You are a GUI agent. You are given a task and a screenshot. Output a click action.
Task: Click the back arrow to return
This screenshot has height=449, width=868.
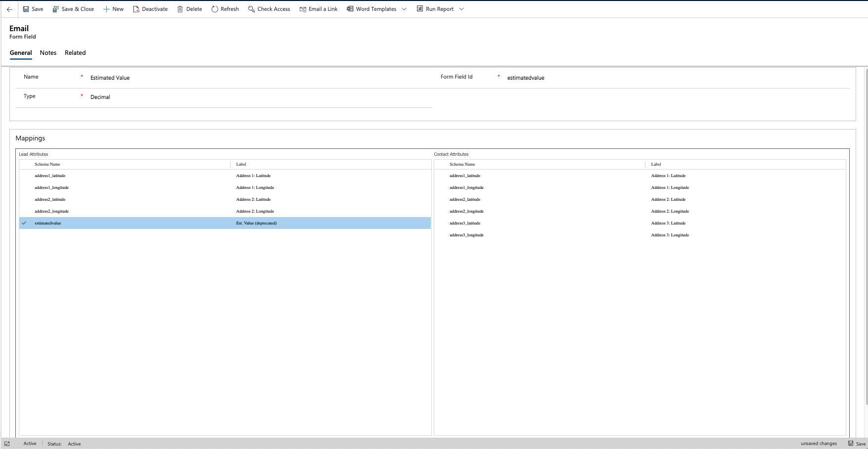click(x=9, y=8)
